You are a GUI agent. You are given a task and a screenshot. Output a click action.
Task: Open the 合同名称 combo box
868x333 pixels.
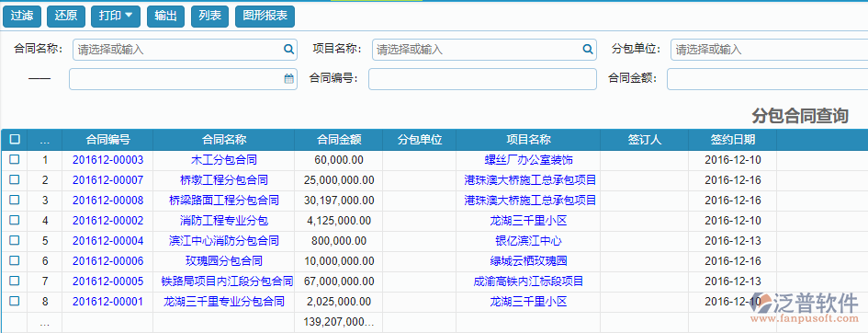[x=185, y=50]
